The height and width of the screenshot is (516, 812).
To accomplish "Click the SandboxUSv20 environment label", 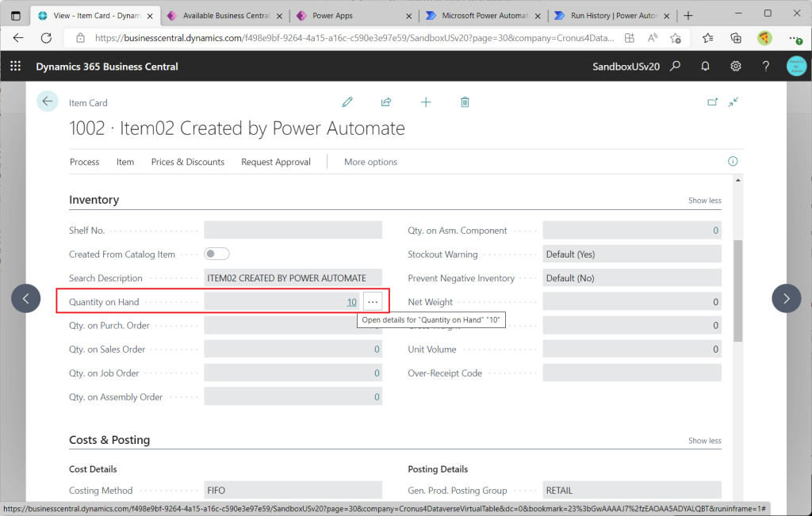I will coord(626,67).
